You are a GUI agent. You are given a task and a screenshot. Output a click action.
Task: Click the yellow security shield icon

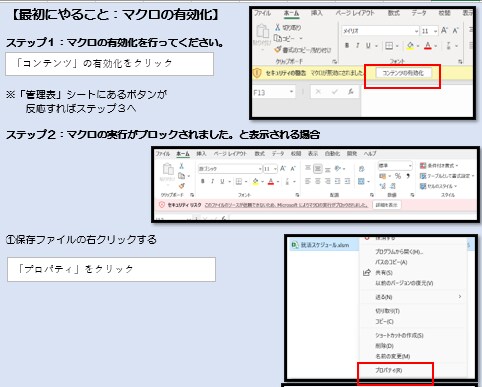point(257,73)
